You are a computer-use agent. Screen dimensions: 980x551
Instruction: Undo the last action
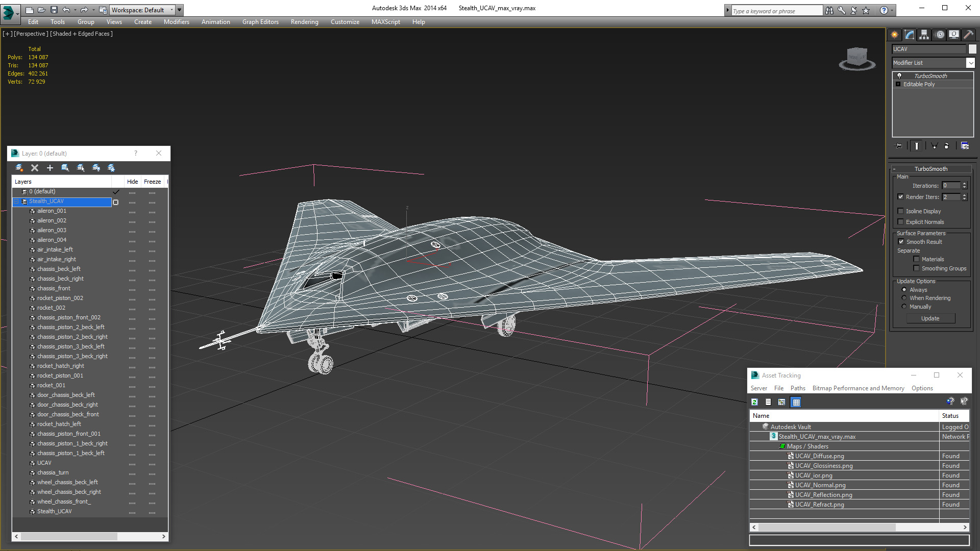click(66, 10)
